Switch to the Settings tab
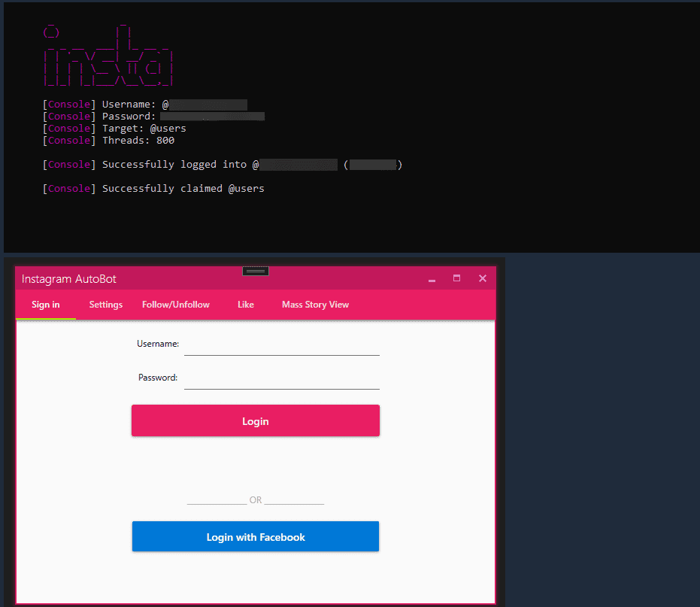700x607 pixels. click(106, 305)
